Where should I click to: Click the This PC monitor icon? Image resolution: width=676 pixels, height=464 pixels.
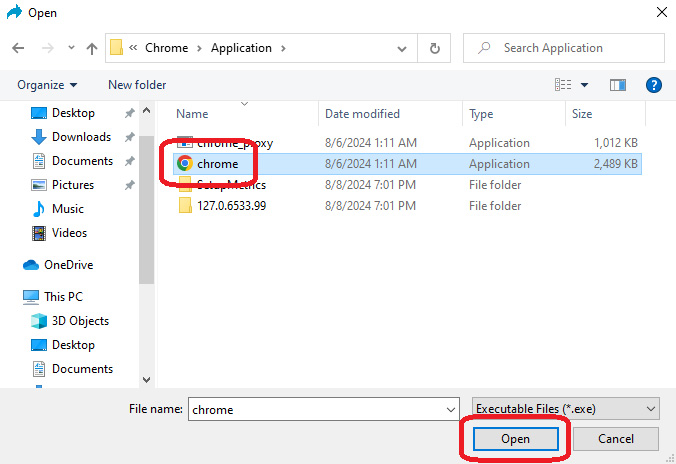31,297
